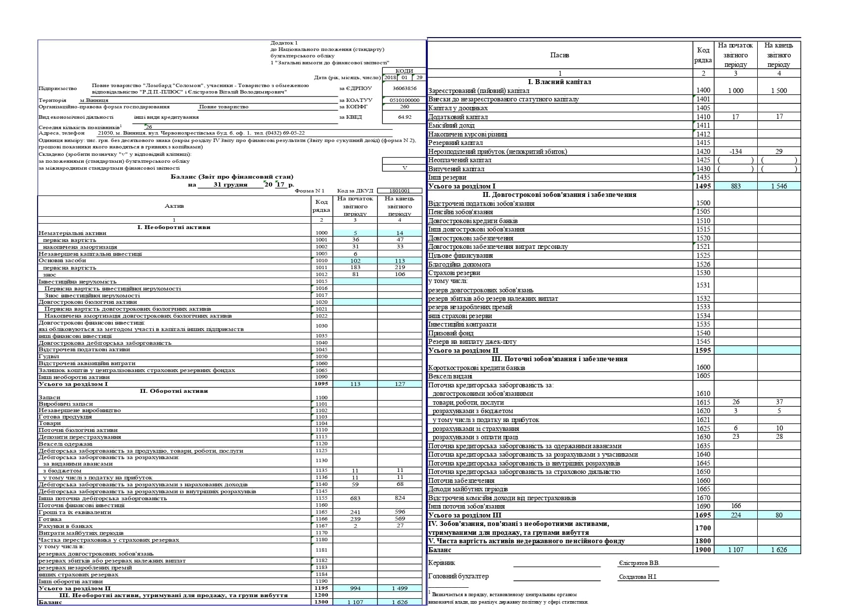Select the value 1 626 in row 1900
This screenshot has width=868, height=614.
(779, 550)
